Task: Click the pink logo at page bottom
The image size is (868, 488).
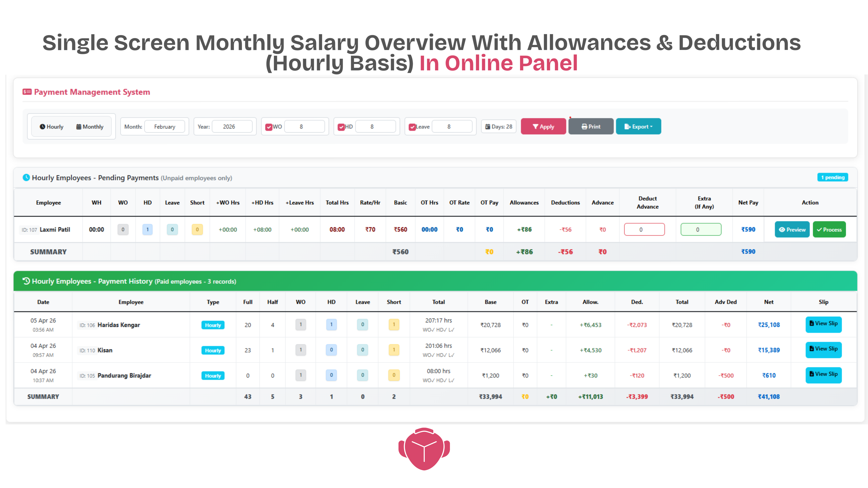Action: click(424, 449)
